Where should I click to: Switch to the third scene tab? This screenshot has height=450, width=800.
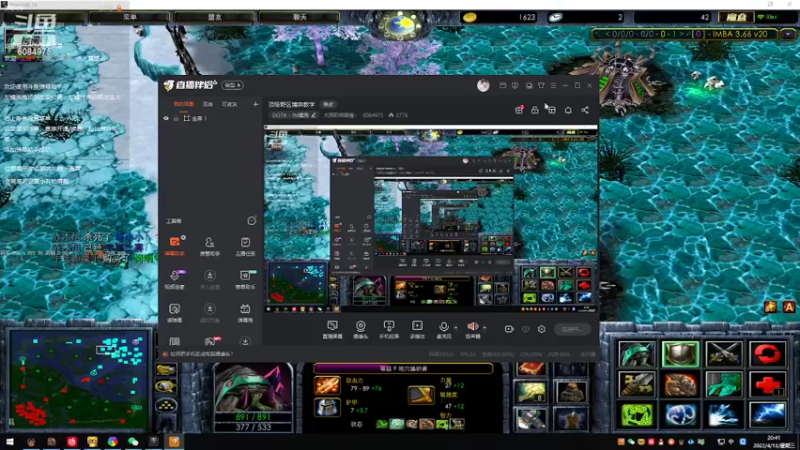[x=230, y=104]
